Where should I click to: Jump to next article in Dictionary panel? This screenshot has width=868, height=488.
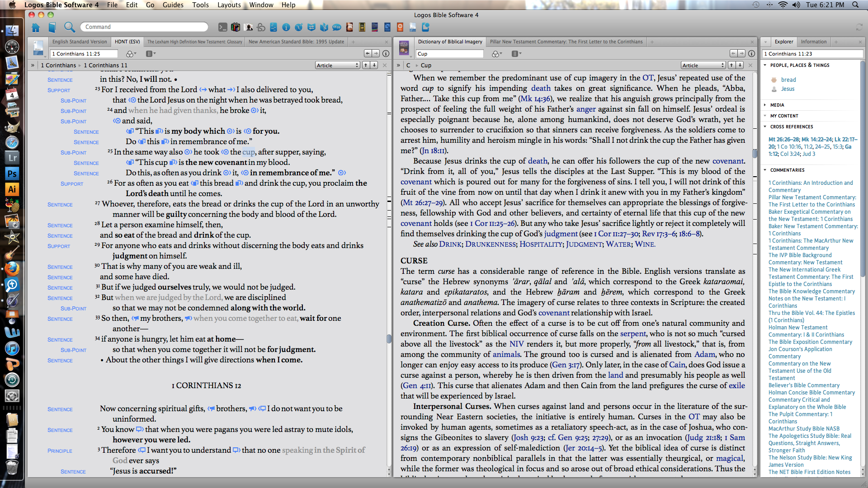pos(740,65)
